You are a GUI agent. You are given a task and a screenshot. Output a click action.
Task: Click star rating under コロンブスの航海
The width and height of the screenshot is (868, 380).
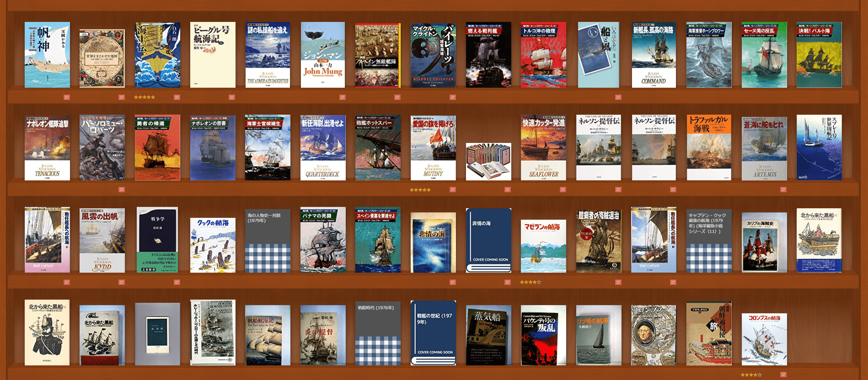[751, 375]
